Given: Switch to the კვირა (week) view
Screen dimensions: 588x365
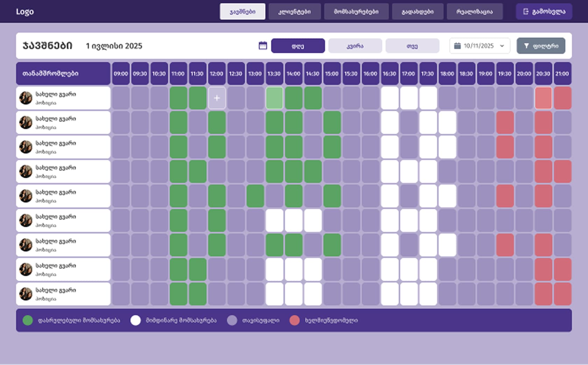Looking at the screenshot, I should 355,46.
